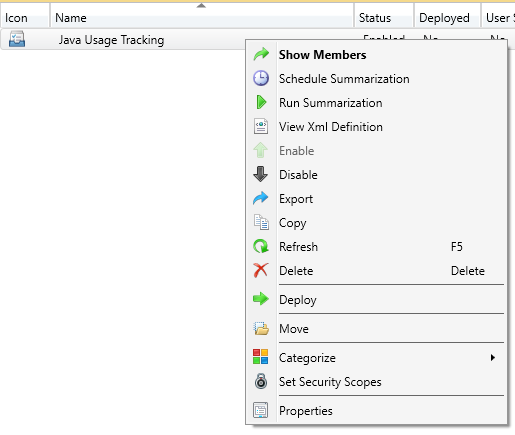The width and height of the screenshot is (515, 435).
Task: Click the red X Delete icon
Action: (261, 270)
